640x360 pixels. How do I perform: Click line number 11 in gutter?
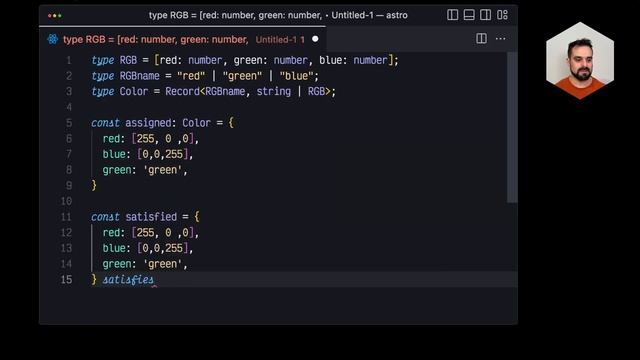[66, 217]
